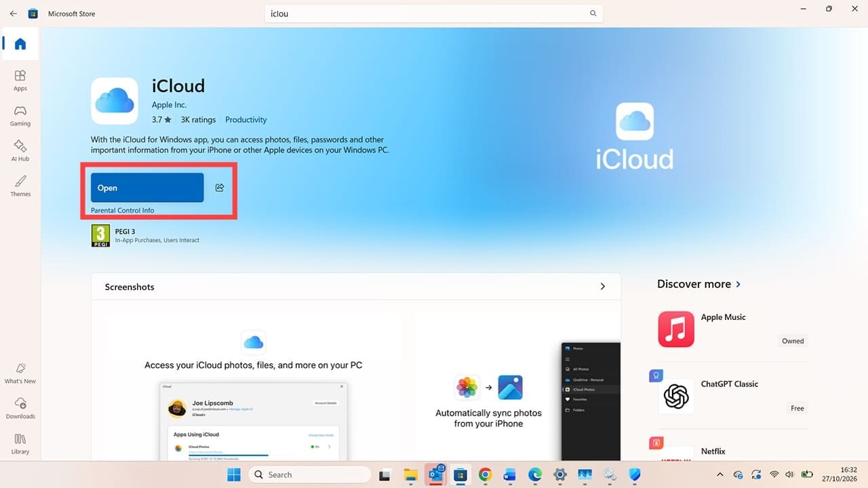Image resolution: width=868 pixels, height=488 pixels.
Task: Focus the search box containing "iclou"
Action: (433, 14)
